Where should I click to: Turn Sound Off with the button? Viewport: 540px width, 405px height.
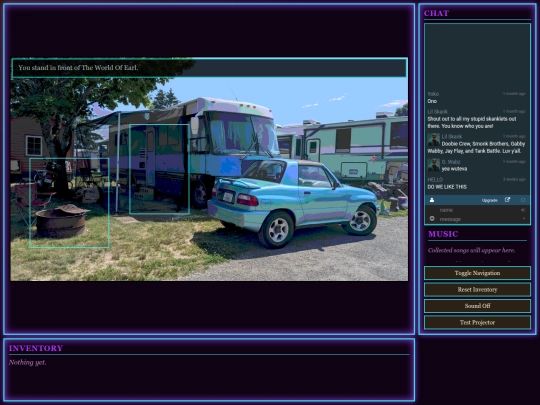(477, 306)
